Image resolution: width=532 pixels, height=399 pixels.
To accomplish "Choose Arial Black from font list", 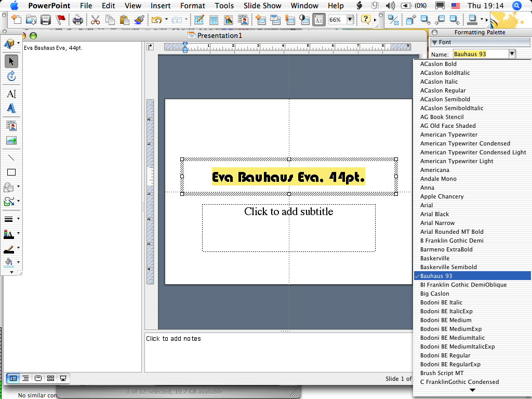I will 472,214.
